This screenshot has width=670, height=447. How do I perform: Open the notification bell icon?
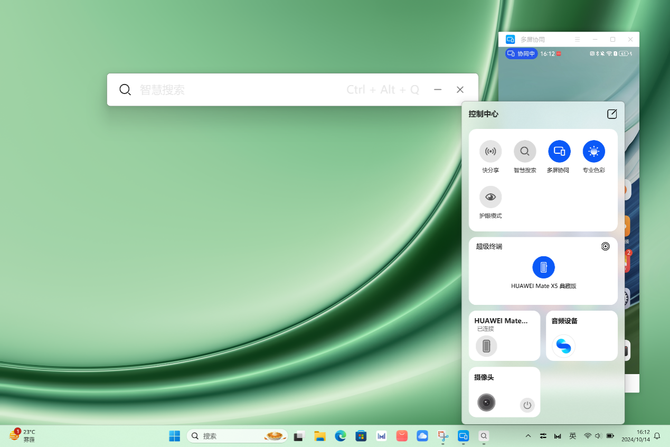pos(657,436)
